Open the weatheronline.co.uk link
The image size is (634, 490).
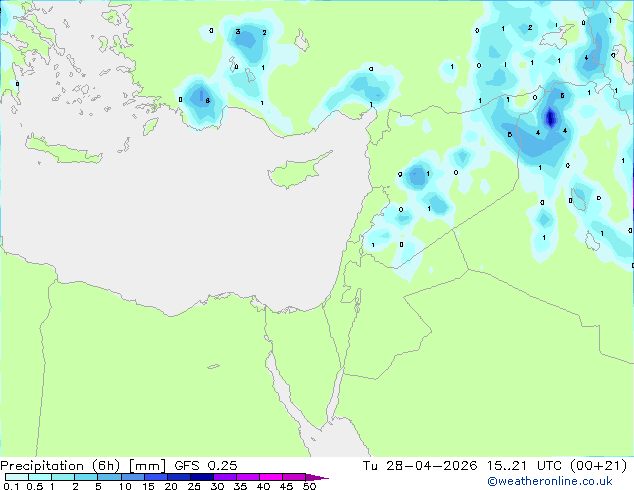[549, 481]
